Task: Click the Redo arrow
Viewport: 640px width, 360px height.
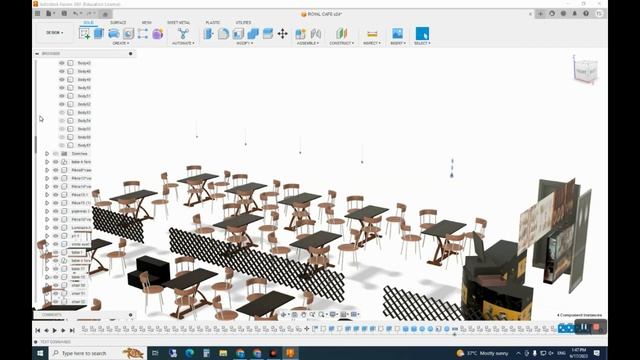Action: 89,13
